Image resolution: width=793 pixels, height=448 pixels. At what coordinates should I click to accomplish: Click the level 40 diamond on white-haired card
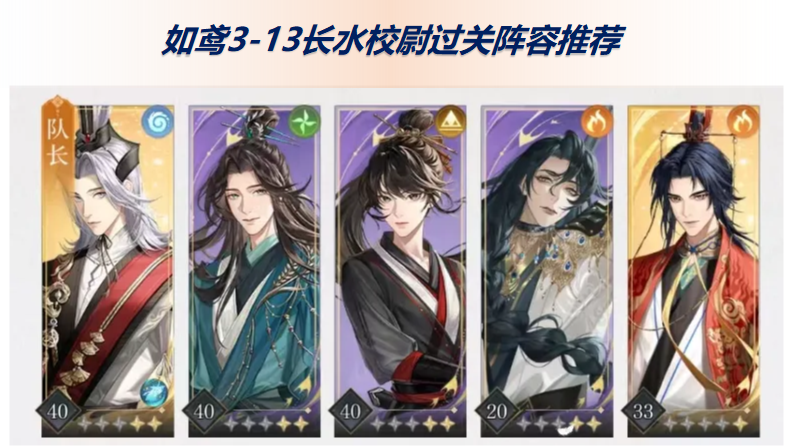(58, 411)
